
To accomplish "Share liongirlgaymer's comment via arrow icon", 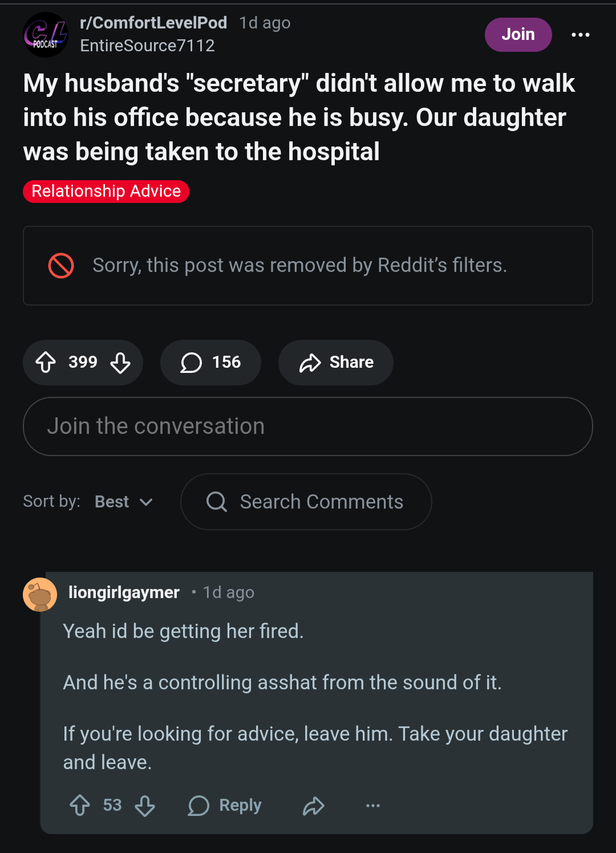I will tap(313, 806).
